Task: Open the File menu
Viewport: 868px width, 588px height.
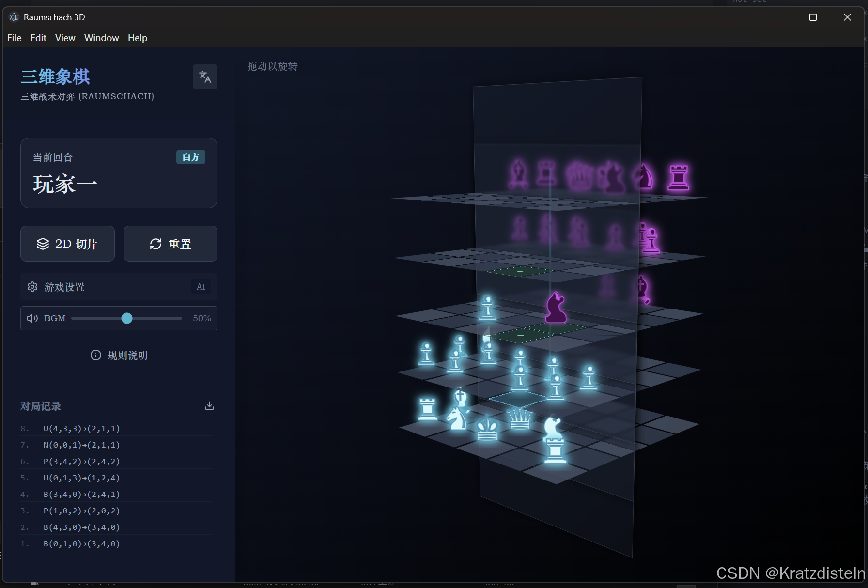Action: tap(14, 38)
